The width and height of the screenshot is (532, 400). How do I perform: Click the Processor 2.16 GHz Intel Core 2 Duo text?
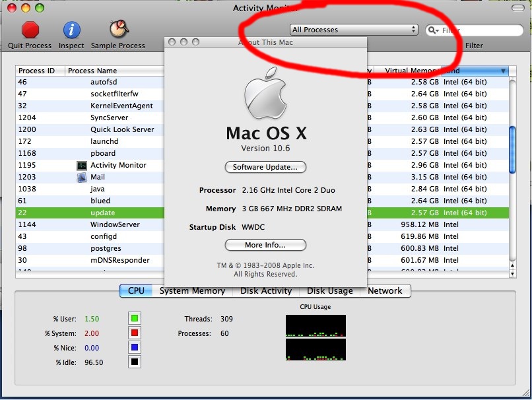tap(288, 190)
